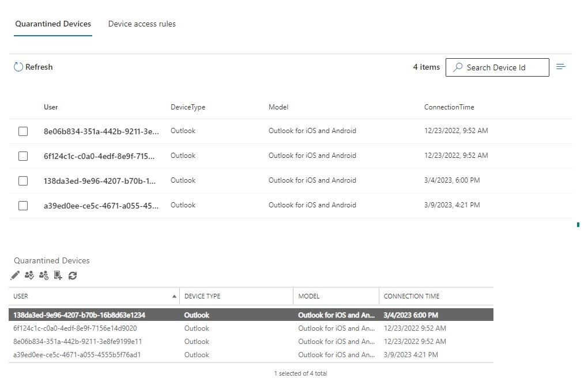Switch to the Device access rules tab

[x=141, y=24]
